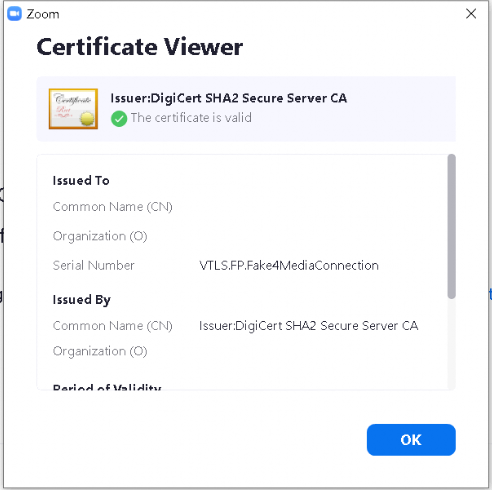Click the VTLS.FP.Fake4MediaConnection serial value

[x=289, y=266]
